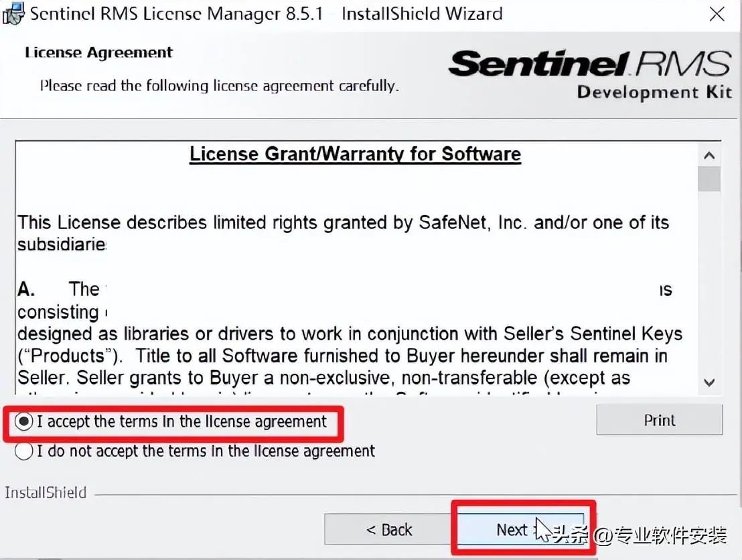
Task: Click the InstallShield label at the bottom
Action: point(46,493)
